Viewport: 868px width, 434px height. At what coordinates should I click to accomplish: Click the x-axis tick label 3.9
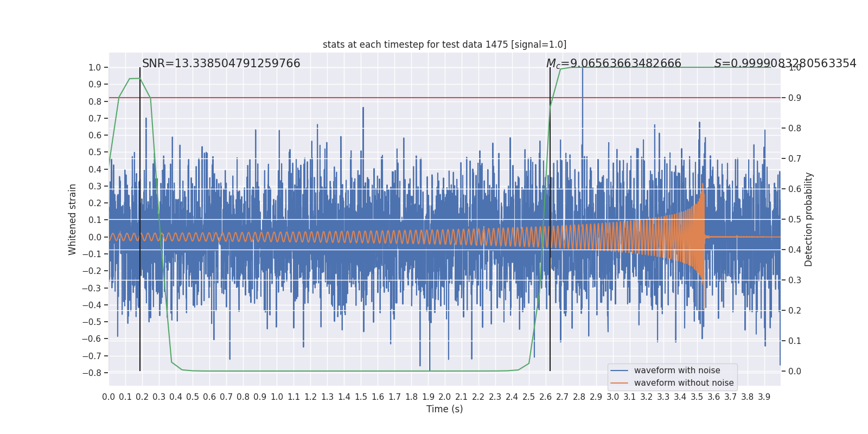[x=764, y=397]
